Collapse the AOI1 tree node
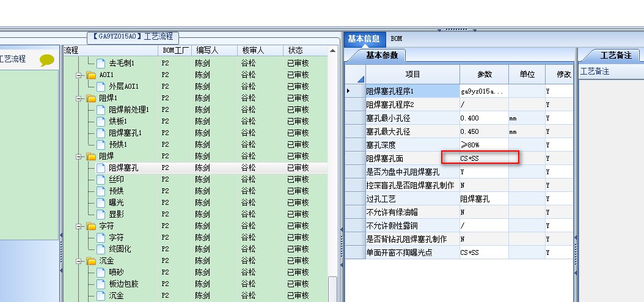This screenshot has height=302, width=644. tap(78, 75)
